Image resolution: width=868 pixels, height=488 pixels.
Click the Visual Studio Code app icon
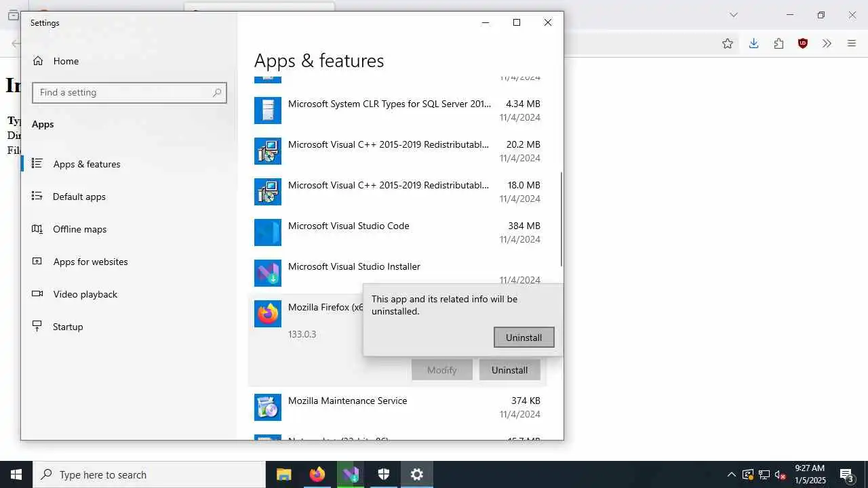(268, 232)
